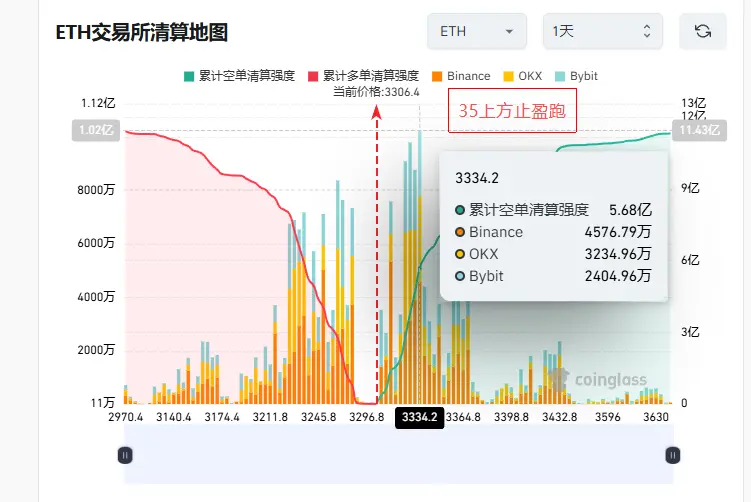Image resolution: width=751 pixels, height=502 pixels.
Task: Click the 6000万 left axis label
Action: 96,243
